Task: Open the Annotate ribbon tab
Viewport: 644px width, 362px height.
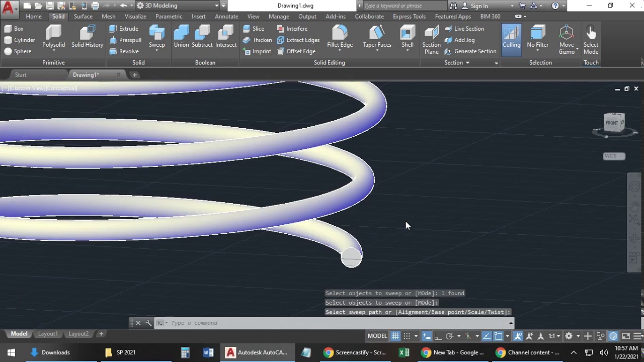Action: pos(226,16)
